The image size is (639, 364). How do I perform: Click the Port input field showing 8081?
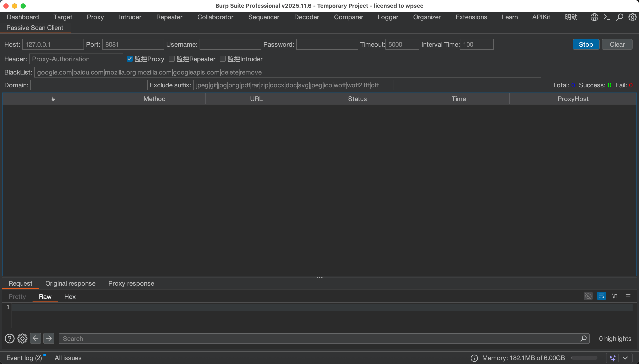(133, 44)
